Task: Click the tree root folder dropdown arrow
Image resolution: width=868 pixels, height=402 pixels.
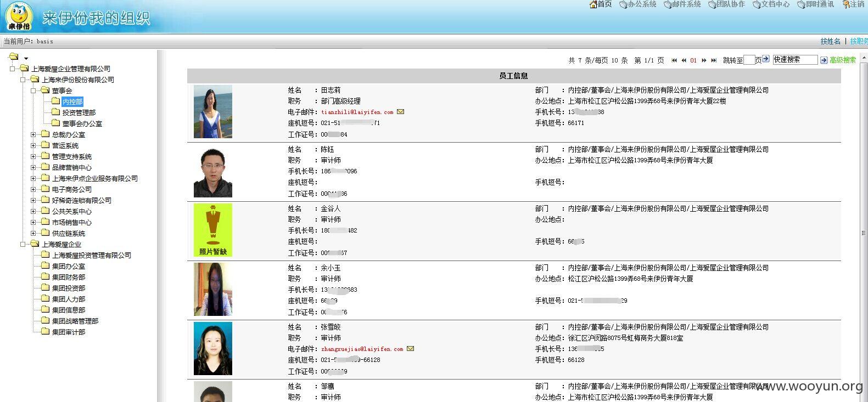Action: click(x=26, y=58)
